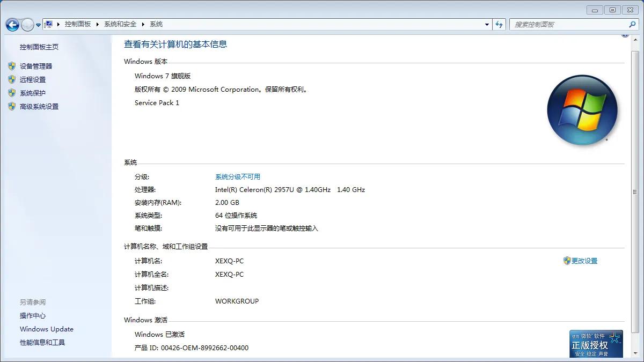Click 更改设置 to rename computer
644x362 pixels.
[x=584, y=261]
